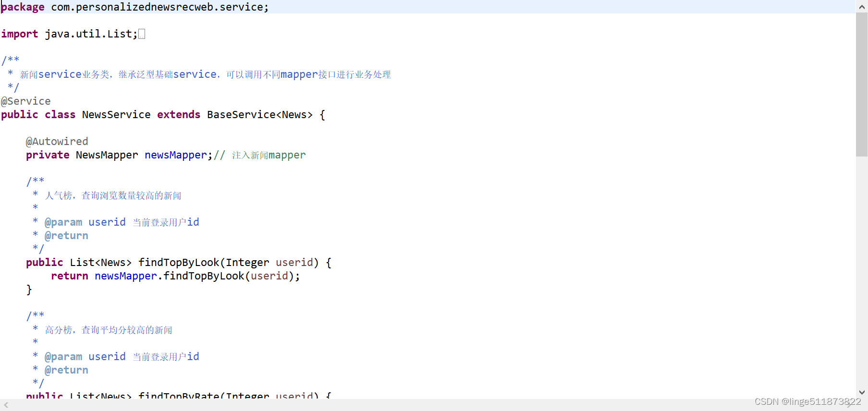The width and height of the screenshot is (868, 411).
Task: Click findTopByLook method name in signature
Action: (x=179, y=263)
